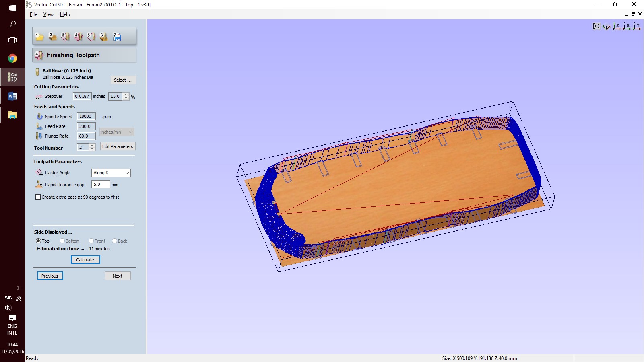The image size is (644, 362).
Task: Go to Previous step
Action: point(50,276)
